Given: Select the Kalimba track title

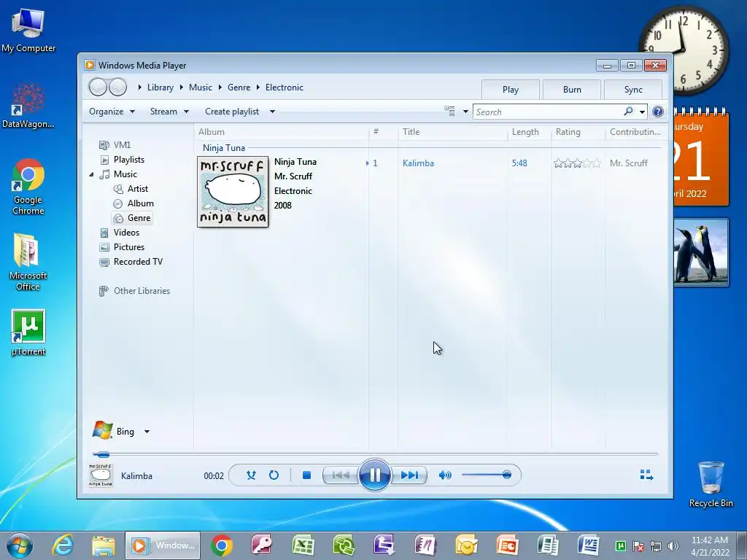Looking at the screenshot, I should pos(418,163).
